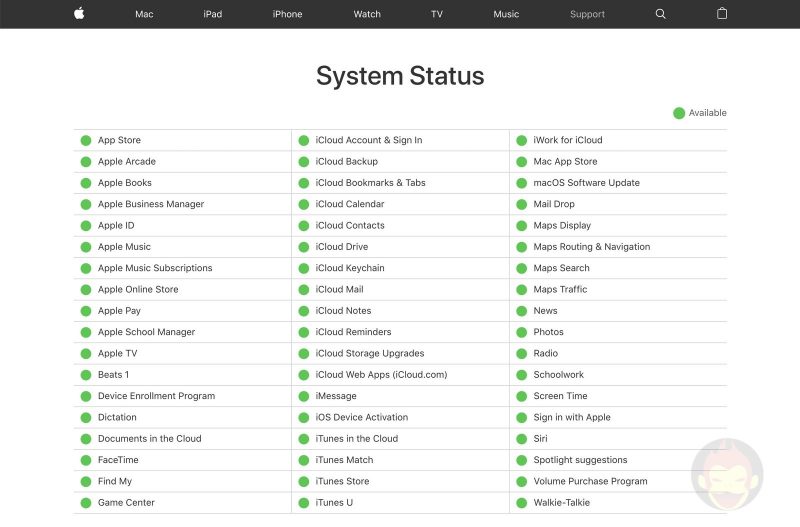800x527 pixels.
Task: Click green status dot beside Apple Arcade
Action: pyautogui.click(x=86, y=162)
